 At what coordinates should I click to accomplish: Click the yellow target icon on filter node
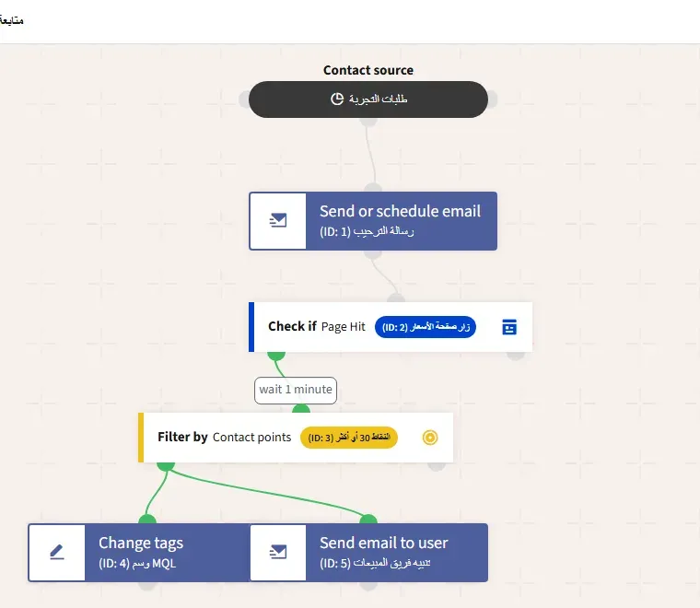point(430,438)
